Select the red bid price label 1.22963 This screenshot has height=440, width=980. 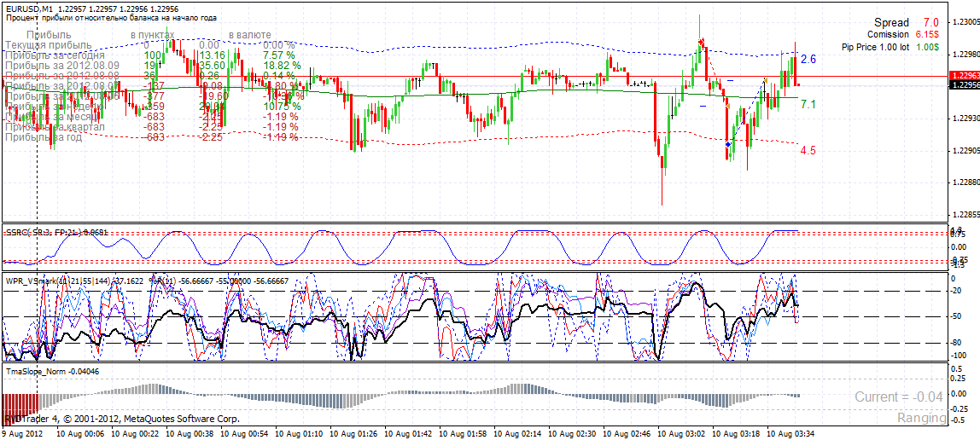[x=964, y=76]
